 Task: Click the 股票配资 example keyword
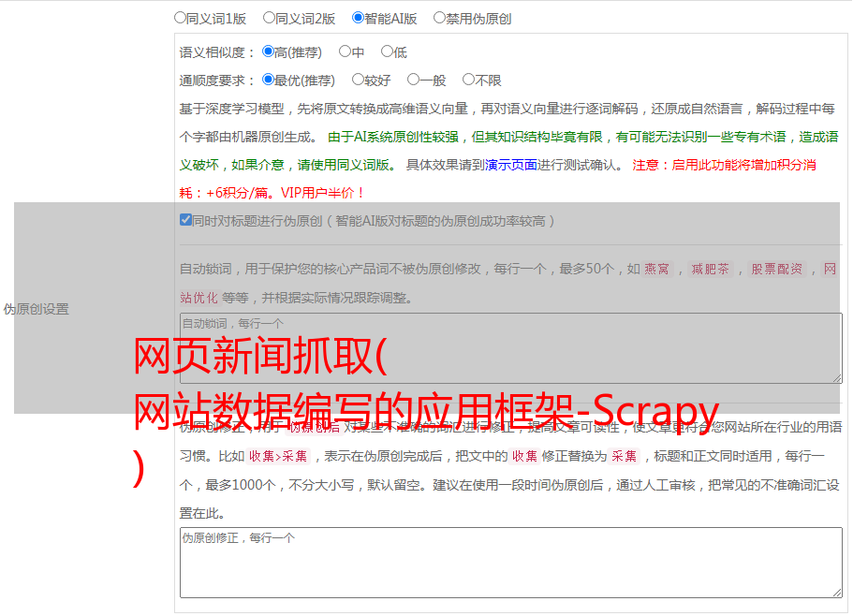(777, 269)
